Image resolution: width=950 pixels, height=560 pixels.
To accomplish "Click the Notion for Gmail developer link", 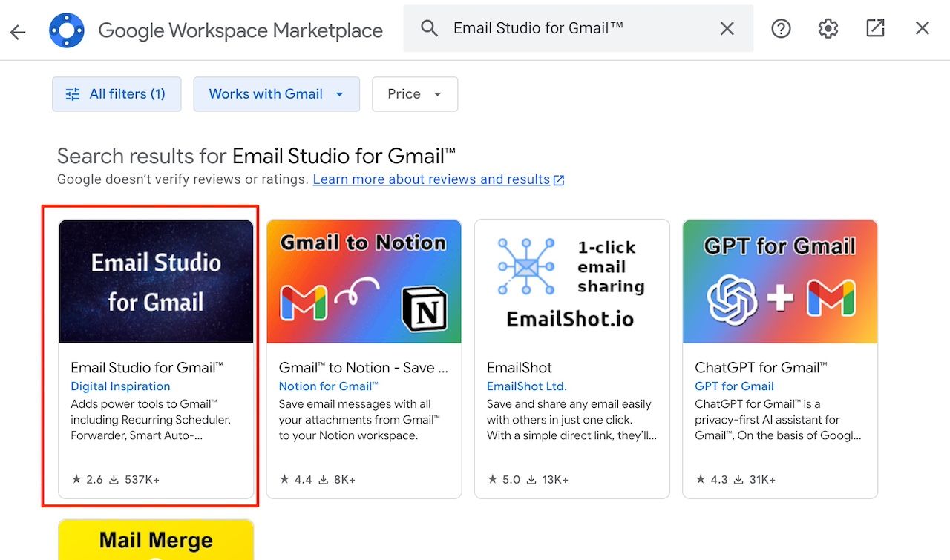I will point(328,386).
